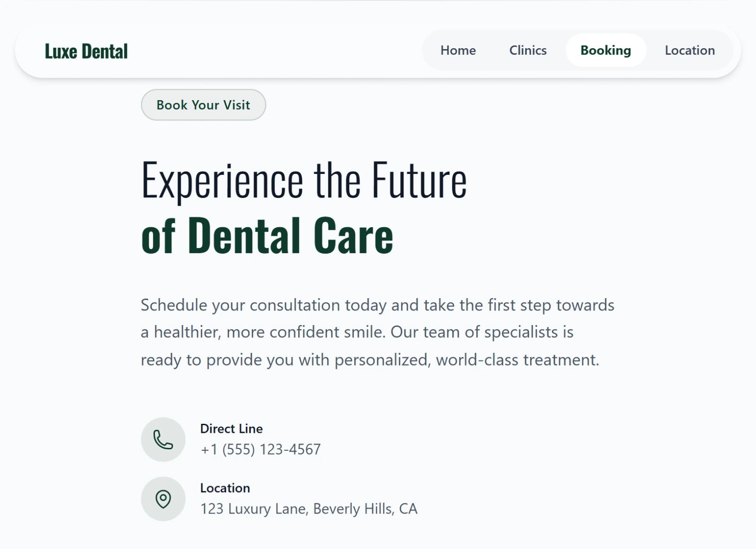Go to the Clinics nav item

tap(528, 50)
